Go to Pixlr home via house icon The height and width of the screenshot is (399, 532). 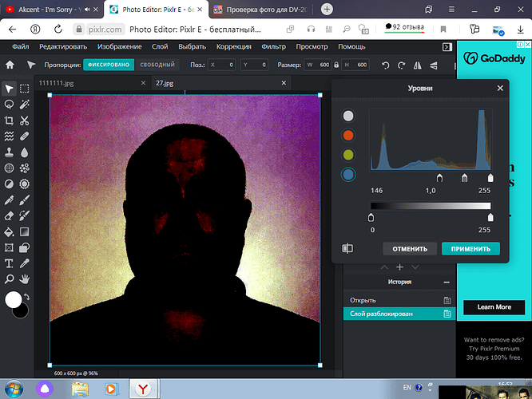pos(10,65)
